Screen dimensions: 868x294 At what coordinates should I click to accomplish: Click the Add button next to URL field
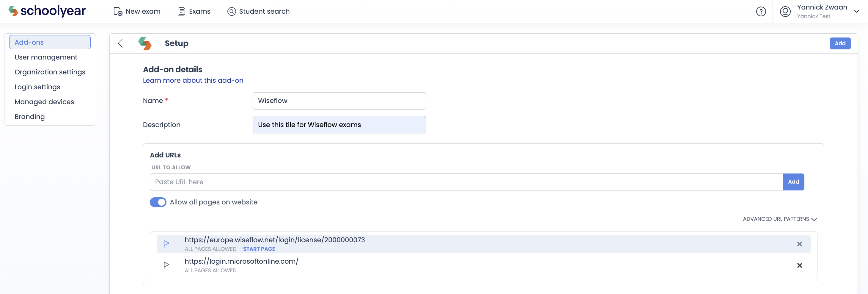793,182
